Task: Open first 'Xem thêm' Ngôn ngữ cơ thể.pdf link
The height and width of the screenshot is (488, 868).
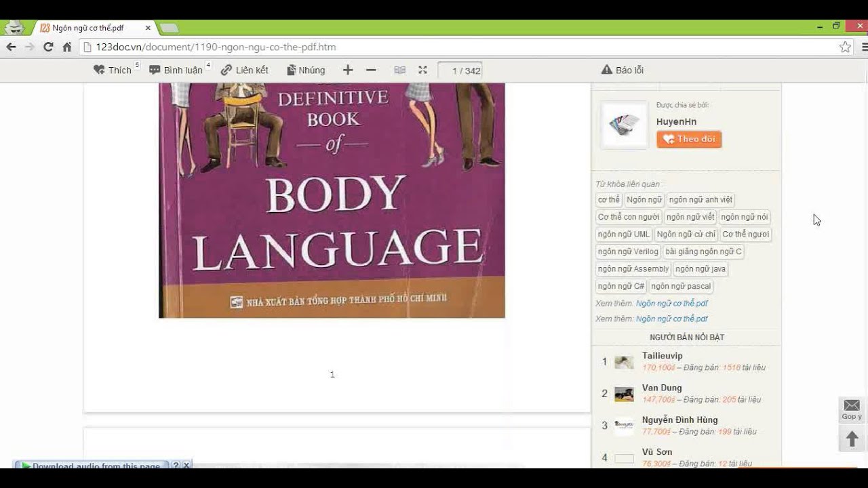Action: (672, 304)
